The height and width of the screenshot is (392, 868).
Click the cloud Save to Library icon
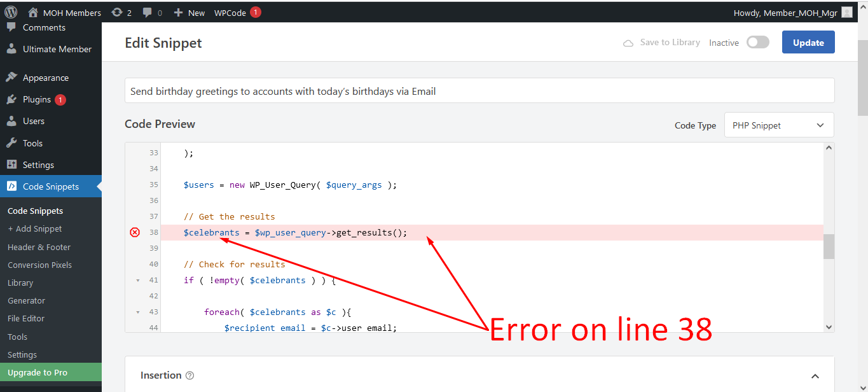pyautogui.click(x=628, y=43)
